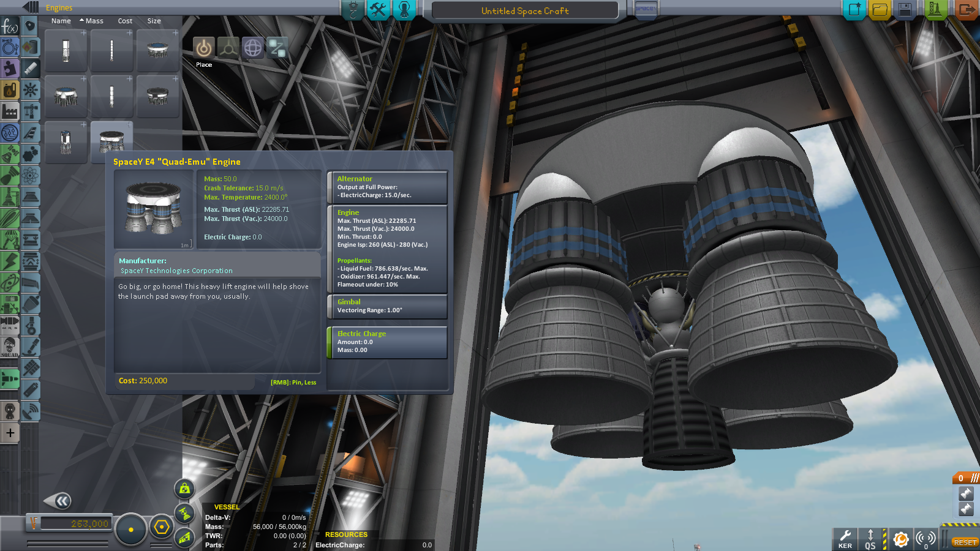Sort parts by Name
The height and width of the screenshot is (551, 980).
61,21
